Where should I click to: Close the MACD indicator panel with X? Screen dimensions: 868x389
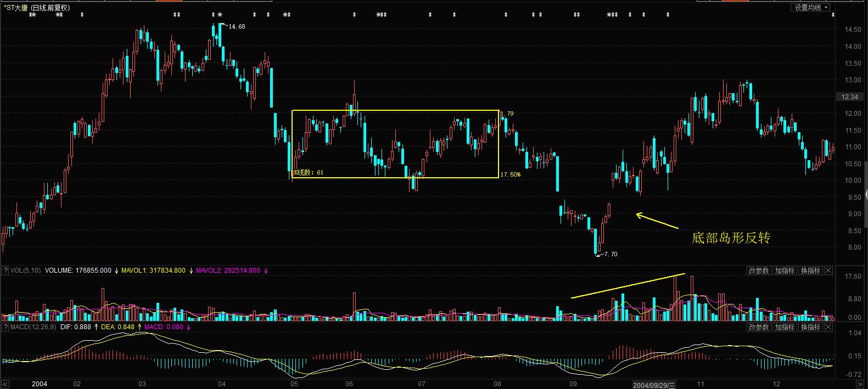[828, 327]
